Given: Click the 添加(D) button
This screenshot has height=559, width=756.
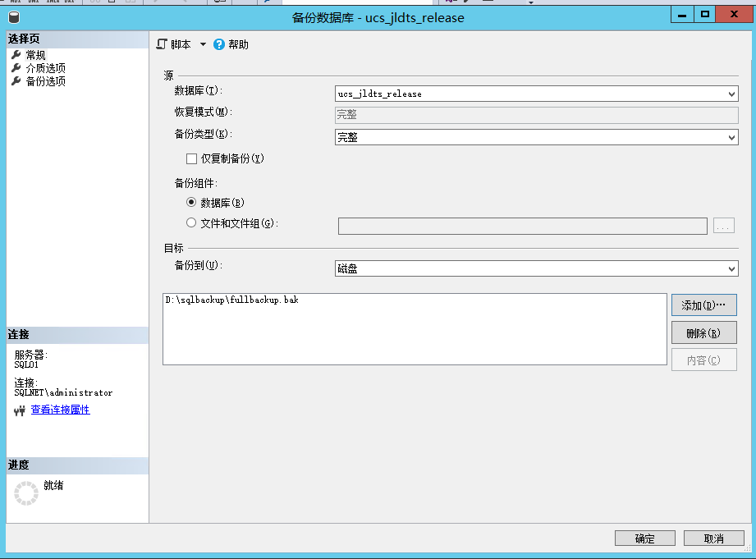Looking at the screenshot, I should [704, 305].
